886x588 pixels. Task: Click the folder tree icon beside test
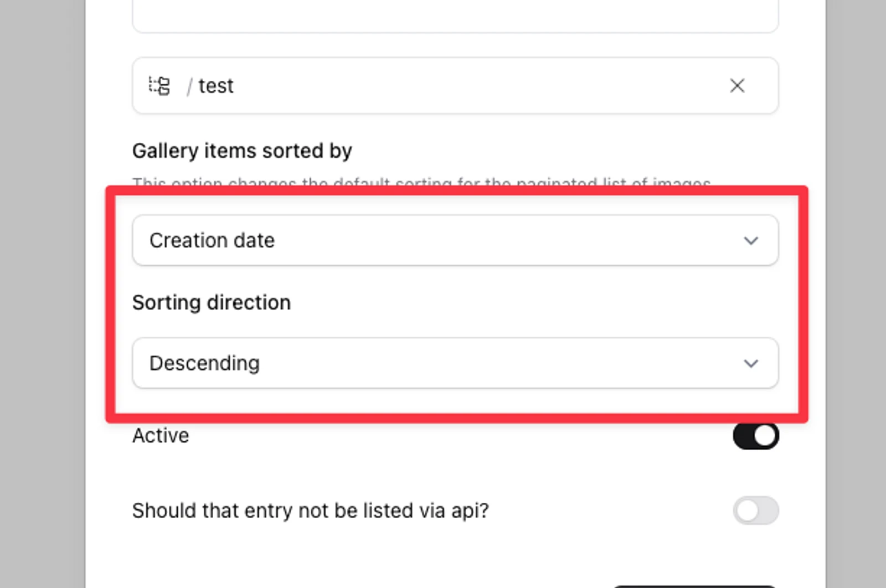(x=159, y=86)
